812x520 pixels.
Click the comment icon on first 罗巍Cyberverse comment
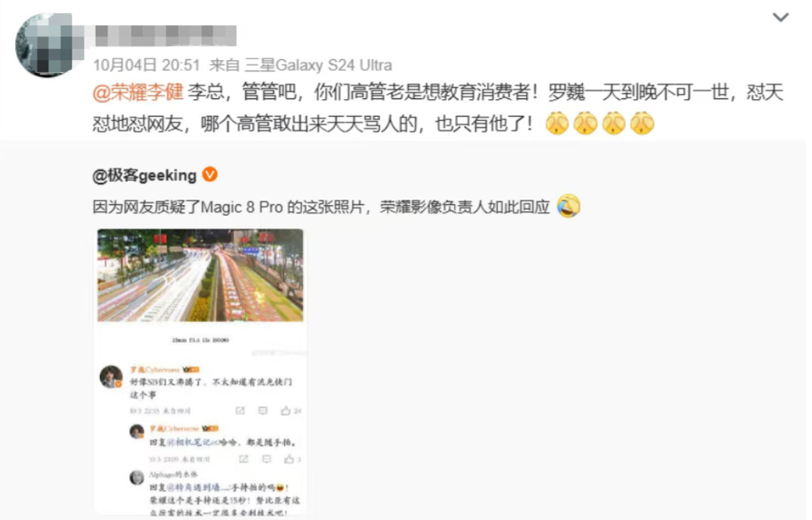(263, 410)
